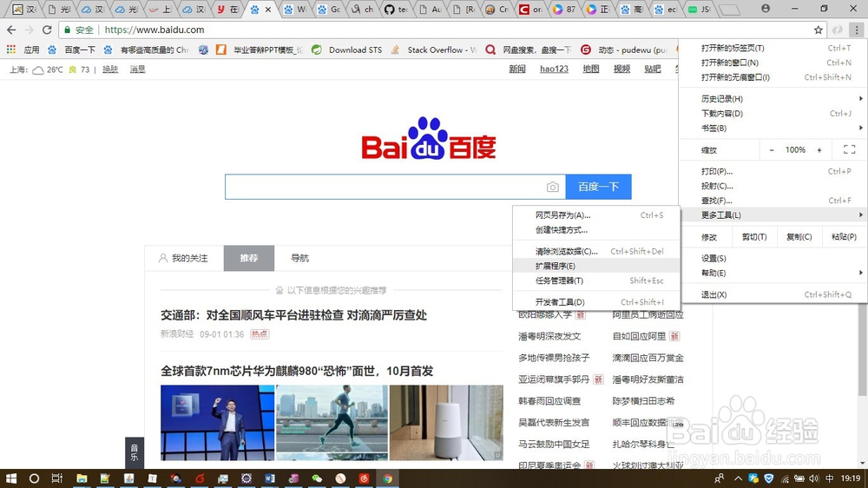
Task: Open 开发者工具(D) in submenu
Action: [596, 302]
